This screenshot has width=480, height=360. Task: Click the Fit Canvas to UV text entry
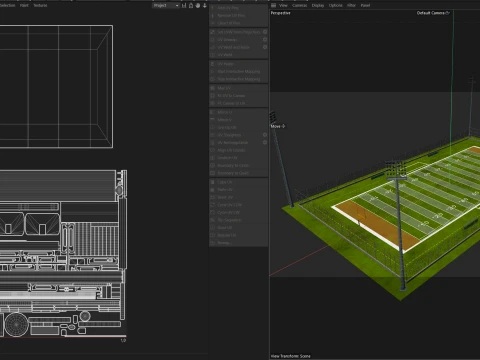(231, 103)
